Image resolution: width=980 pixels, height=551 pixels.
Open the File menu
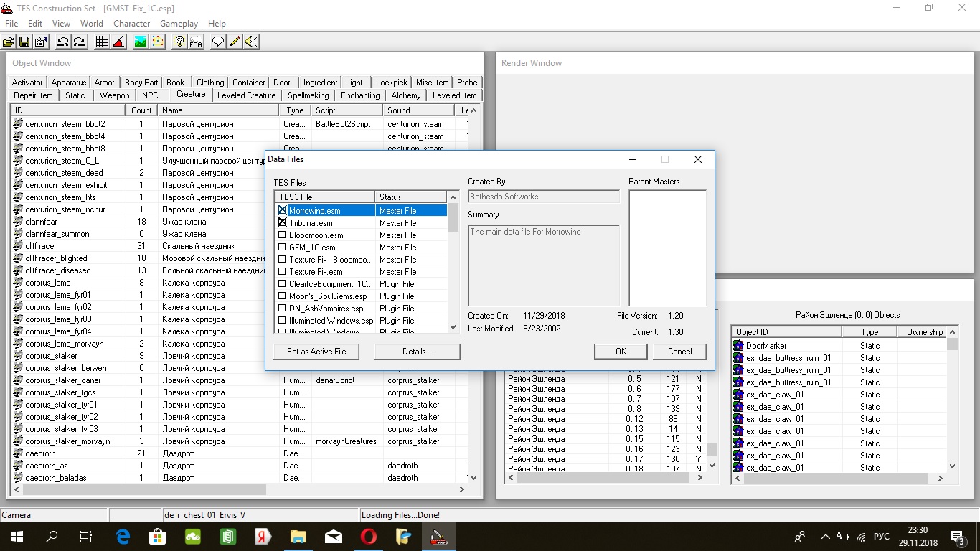[x=11, y=24]
